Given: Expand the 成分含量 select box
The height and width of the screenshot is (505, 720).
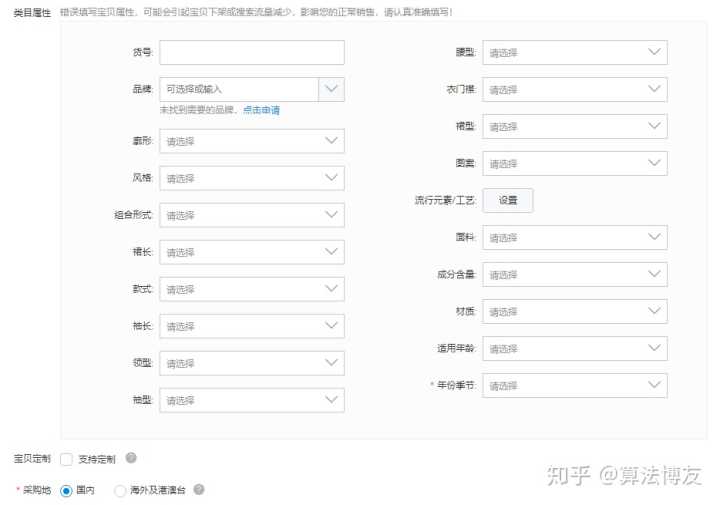Looking at the screenshot, I should [x=574, y=274].
